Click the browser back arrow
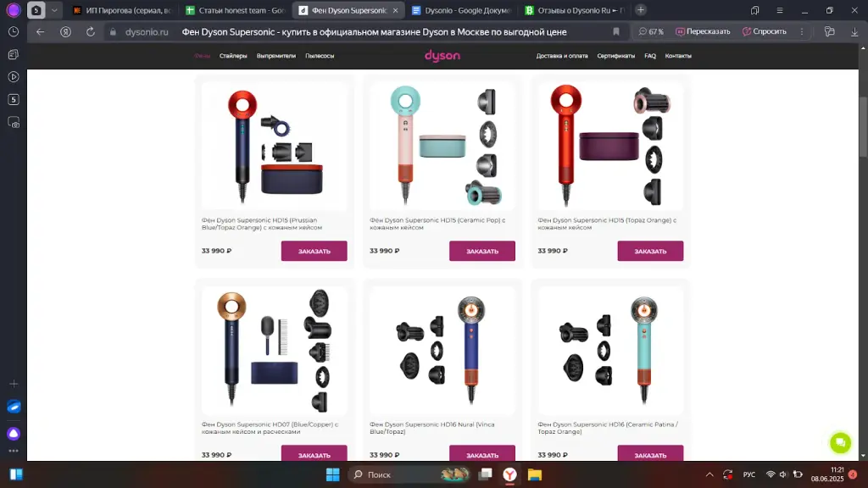Image resolution: width=868 pixels, height=488 pixels. (x=41, y=32)
